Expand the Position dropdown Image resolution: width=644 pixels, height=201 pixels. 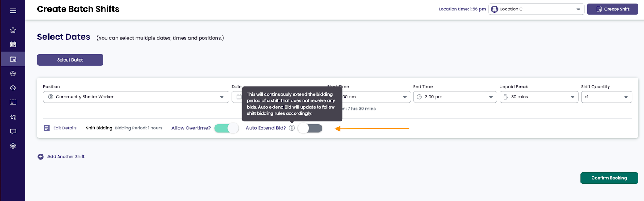point(136,97)
